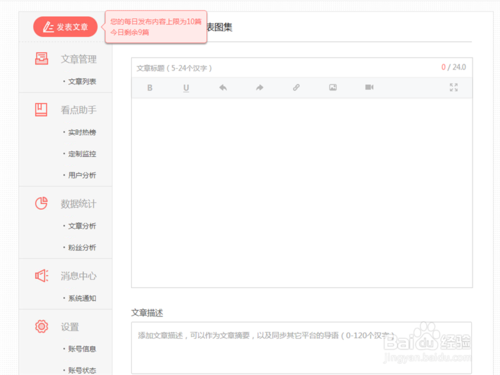The image size is (500, 375).
Task: Insert a video with camera icon
Action: [x=369, y=87]
